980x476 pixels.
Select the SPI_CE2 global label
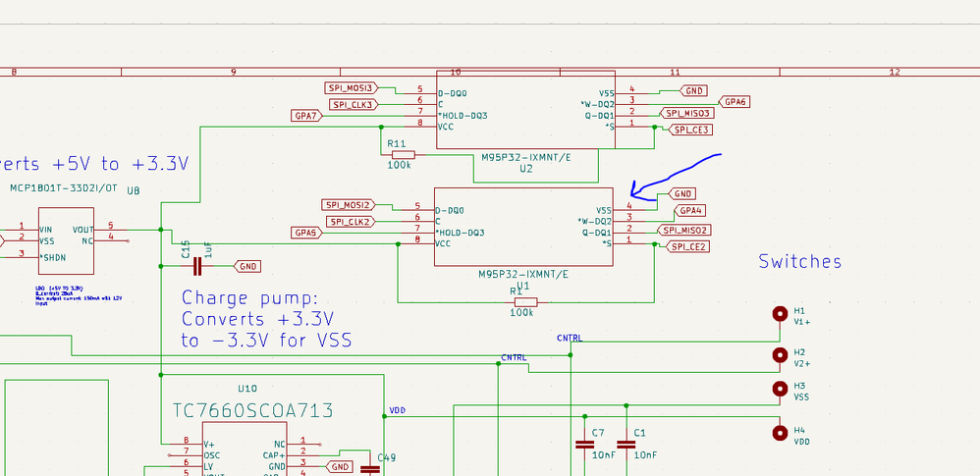pos(686,246)
